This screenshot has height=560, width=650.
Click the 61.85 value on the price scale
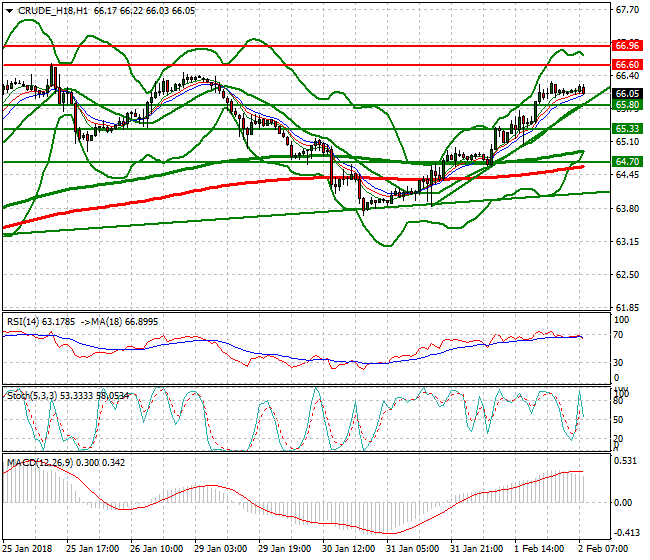[x=627, y=307]
